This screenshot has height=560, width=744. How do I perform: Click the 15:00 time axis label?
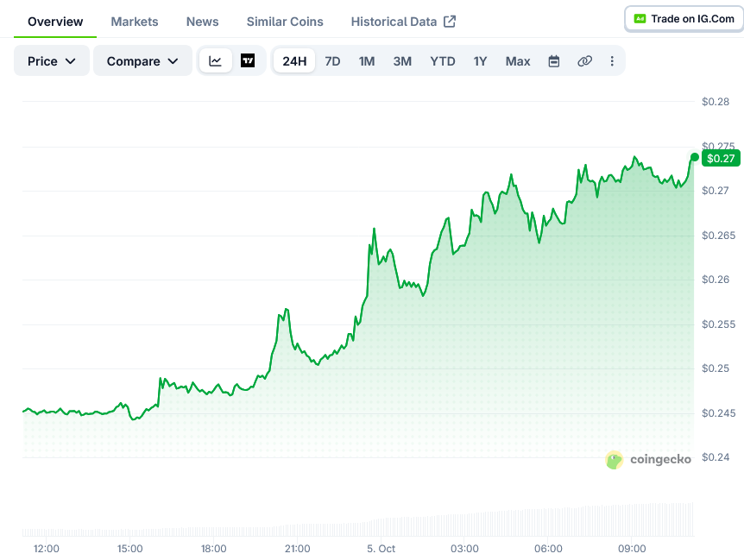click(130, 549)
